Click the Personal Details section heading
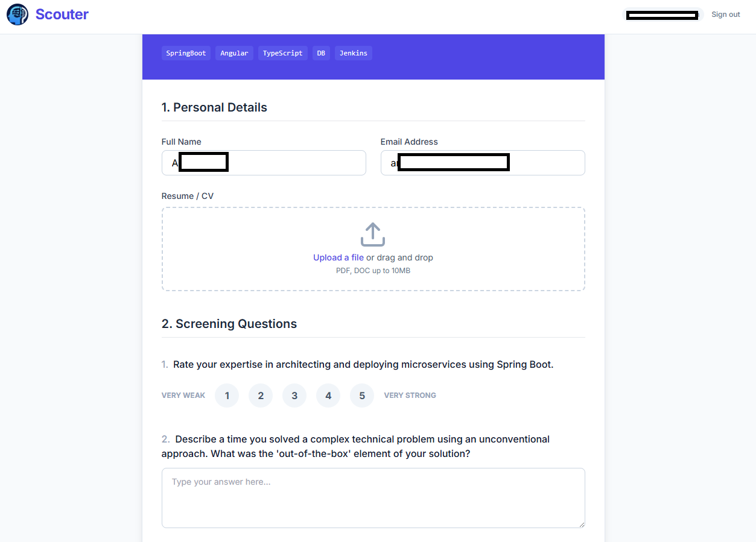756x542 pixels. point(214,107)
